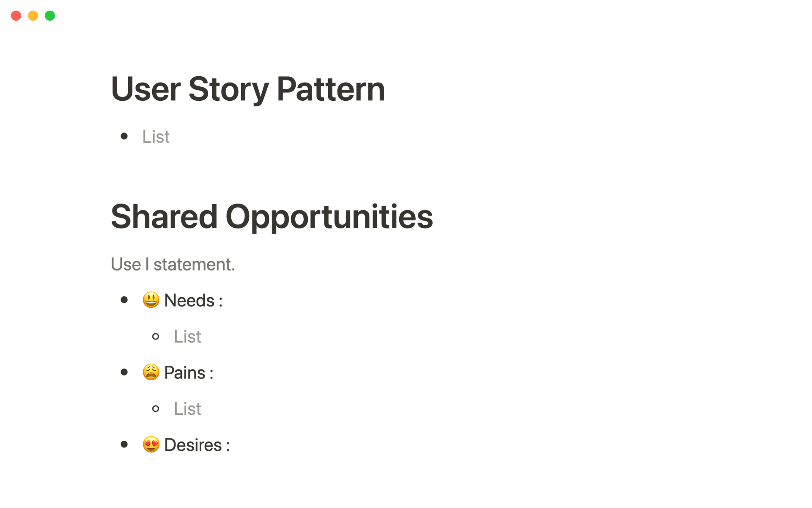Click the hollow bullet under Needs

pos(156,337)
